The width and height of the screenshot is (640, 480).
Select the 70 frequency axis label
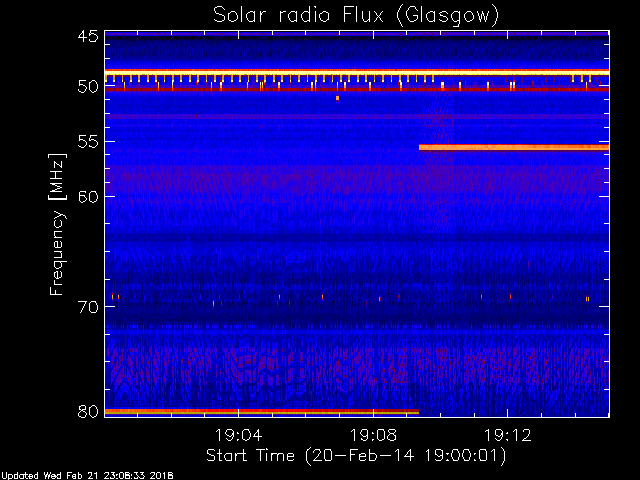pos(88,307)
